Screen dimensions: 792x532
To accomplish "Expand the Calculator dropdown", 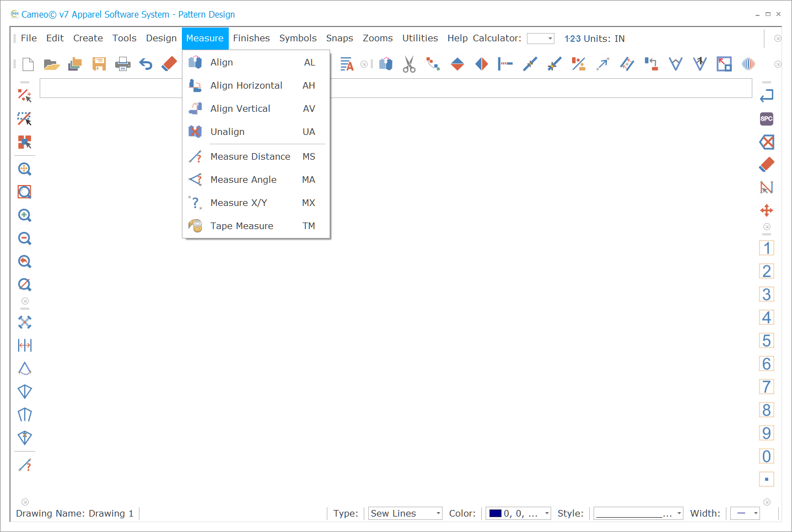I will 550,39.
